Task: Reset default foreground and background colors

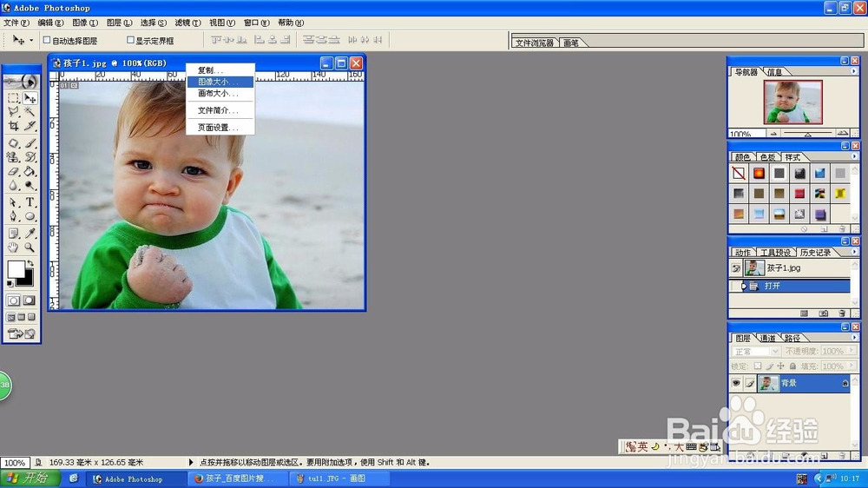Action: [x=10, y=284]
